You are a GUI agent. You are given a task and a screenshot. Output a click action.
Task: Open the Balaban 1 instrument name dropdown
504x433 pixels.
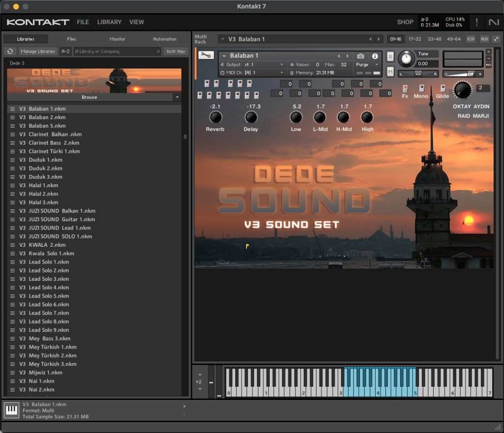(224, 56)
